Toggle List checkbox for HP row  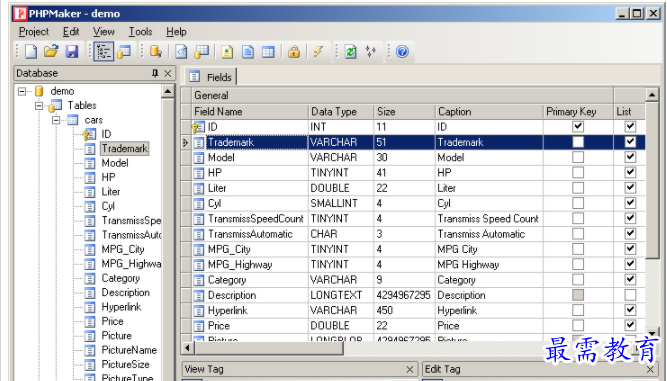click(x=630, y=172)
